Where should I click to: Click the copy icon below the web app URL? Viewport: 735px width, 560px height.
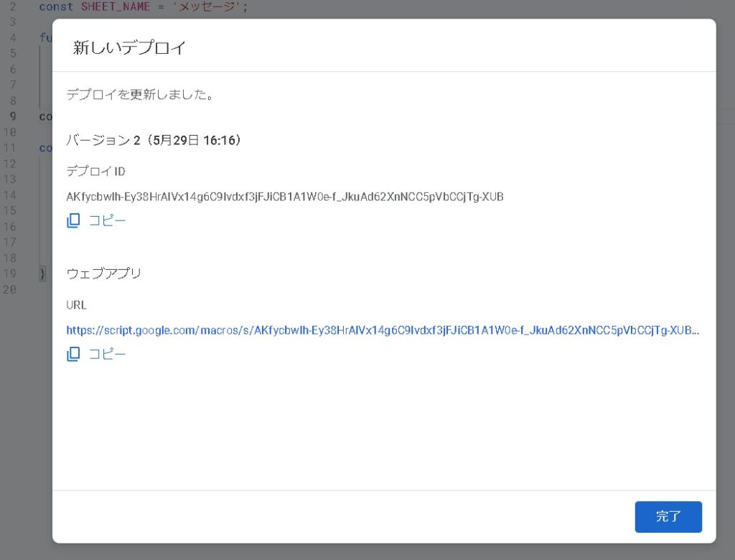coord(73,354)
